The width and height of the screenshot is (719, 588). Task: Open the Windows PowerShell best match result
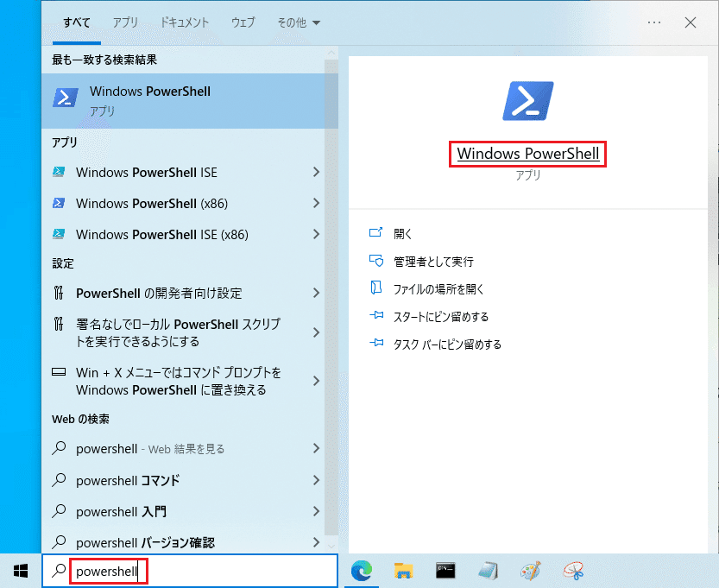189,100
